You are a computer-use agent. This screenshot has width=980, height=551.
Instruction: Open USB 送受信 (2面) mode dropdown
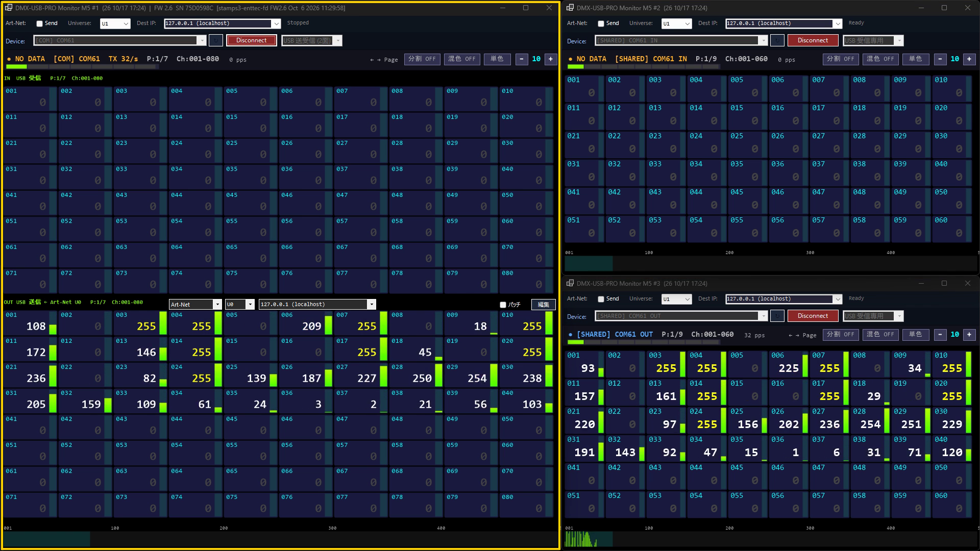[312, 40]
